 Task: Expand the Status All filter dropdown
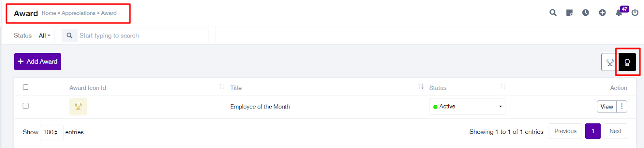44,35
